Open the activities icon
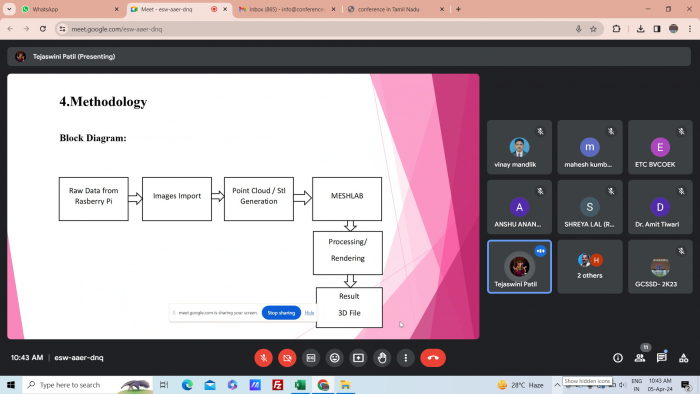 tap(683, 358)
